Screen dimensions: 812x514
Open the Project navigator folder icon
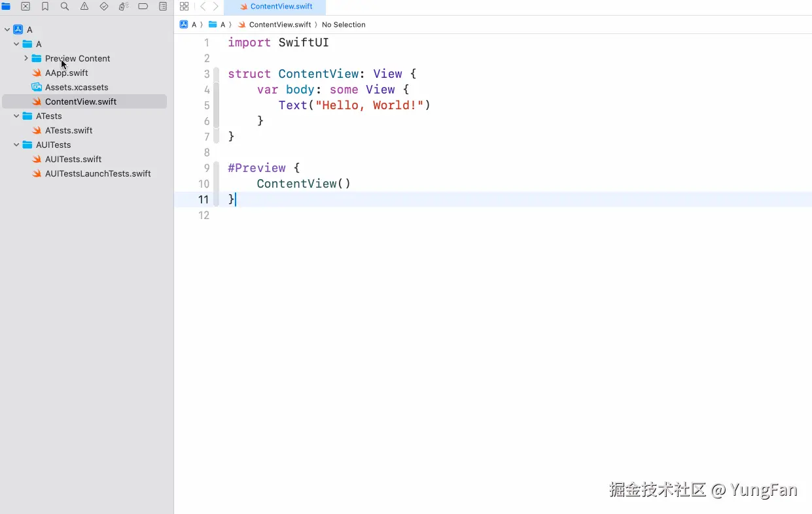[7, 6]
